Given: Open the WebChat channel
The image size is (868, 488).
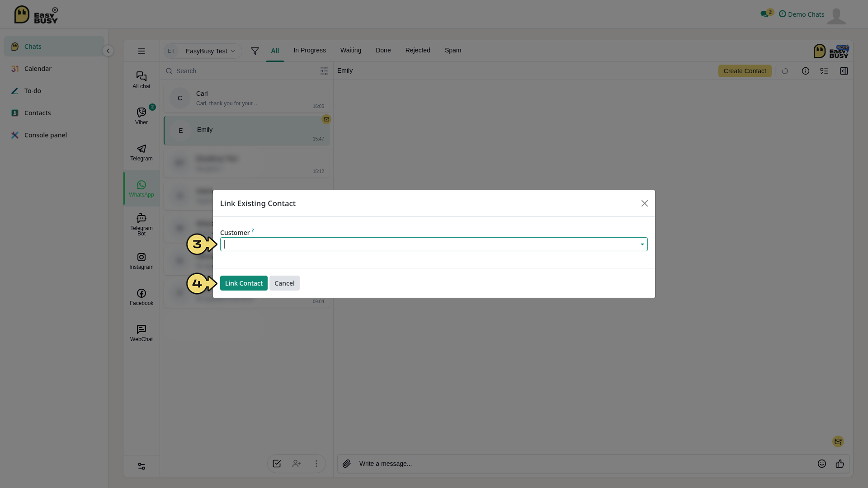Looking at the screenshot, I should [141, 333].
